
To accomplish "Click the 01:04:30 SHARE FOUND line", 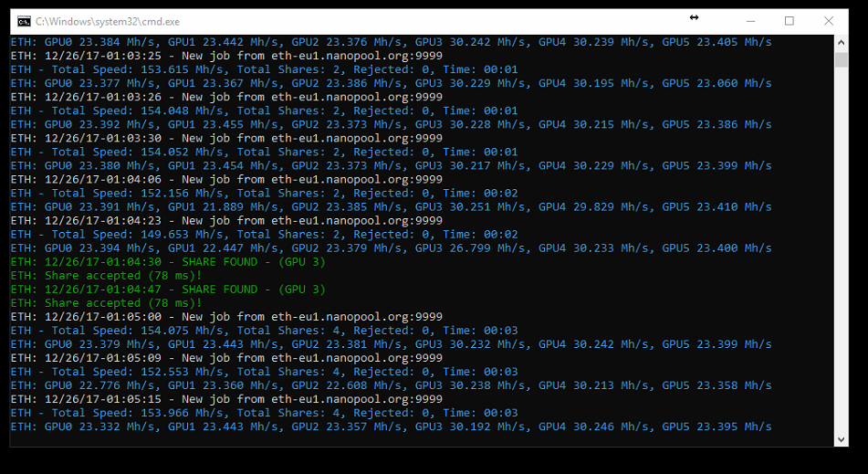I will tap(168, 262).
